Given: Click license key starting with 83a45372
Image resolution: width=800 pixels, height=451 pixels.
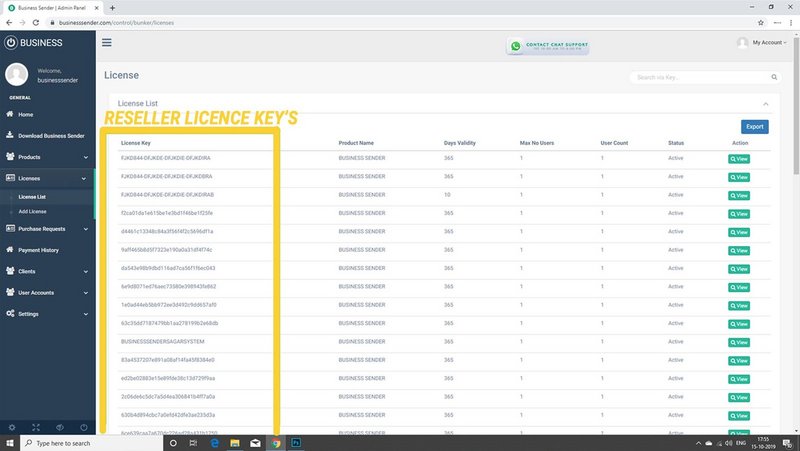Looking at the screenshot, I should click(x=167, y=360).
